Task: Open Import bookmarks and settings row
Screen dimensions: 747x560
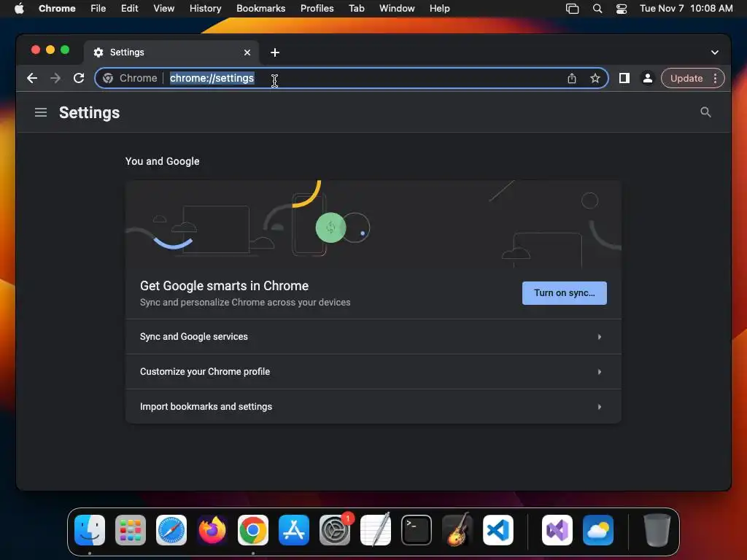Action: coord(373,407)
